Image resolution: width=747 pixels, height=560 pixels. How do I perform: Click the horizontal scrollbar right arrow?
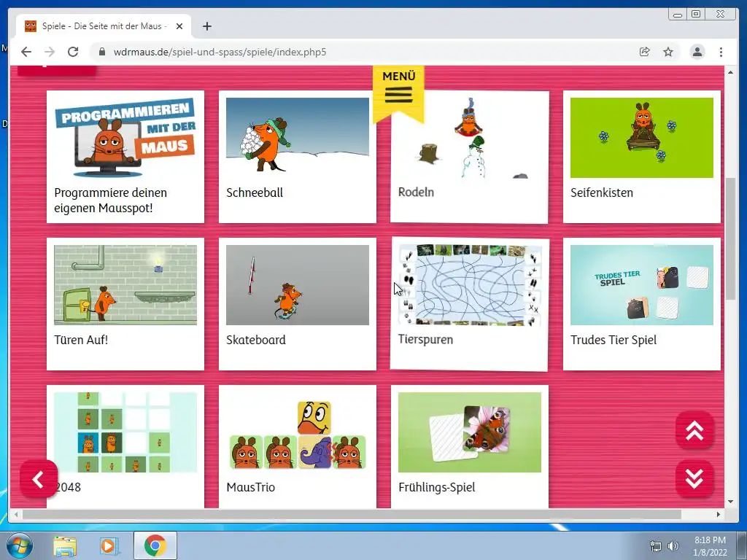pyautogui.click(x=719, y=514)
